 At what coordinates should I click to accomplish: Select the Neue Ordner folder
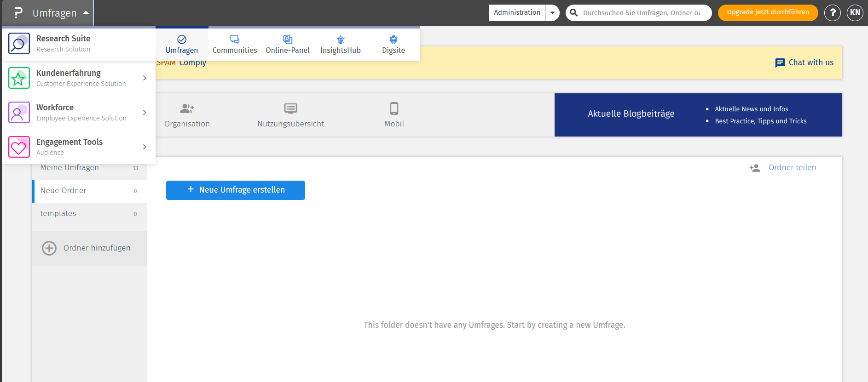[89, 191]
